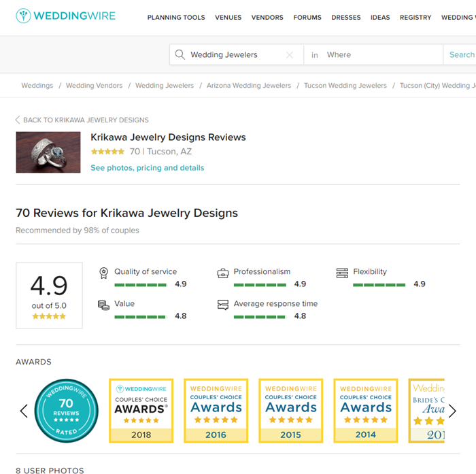
Task: Open the Venues menu
Action: [x=228, y=17]
